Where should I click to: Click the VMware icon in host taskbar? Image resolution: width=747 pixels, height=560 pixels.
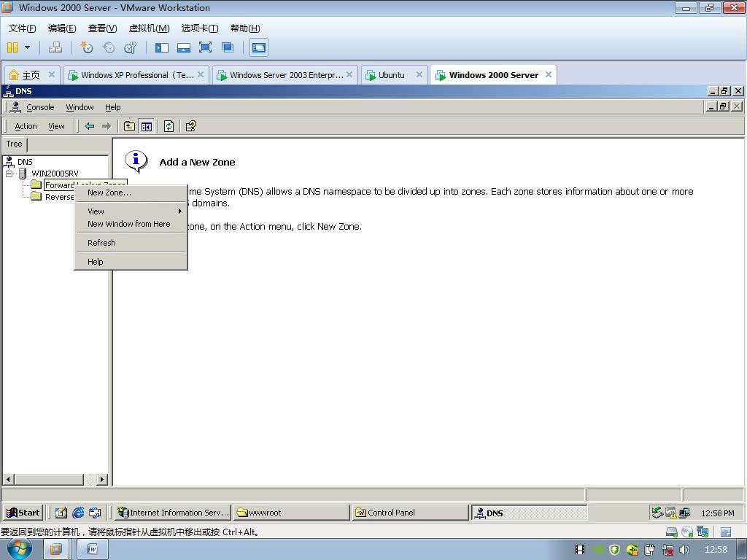[x=56, y=550]
